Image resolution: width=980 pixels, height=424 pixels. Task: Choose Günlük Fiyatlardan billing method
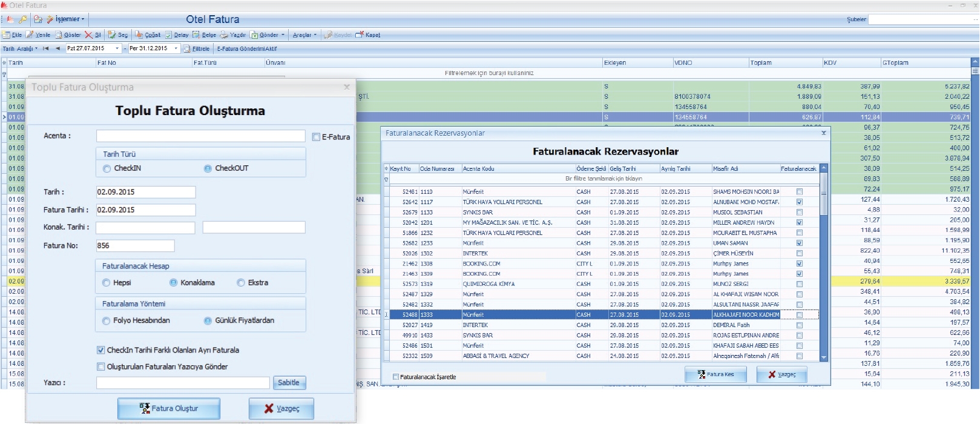[208, 321]
